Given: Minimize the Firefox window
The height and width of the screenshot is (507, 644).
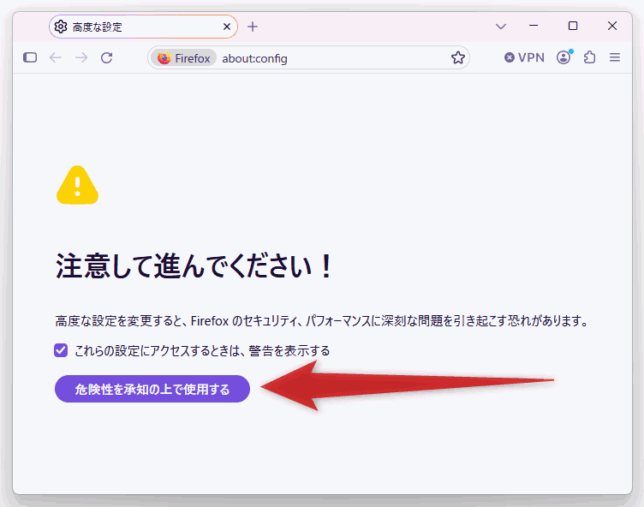Looking at the screenshot, I should [x=534, y=26].
